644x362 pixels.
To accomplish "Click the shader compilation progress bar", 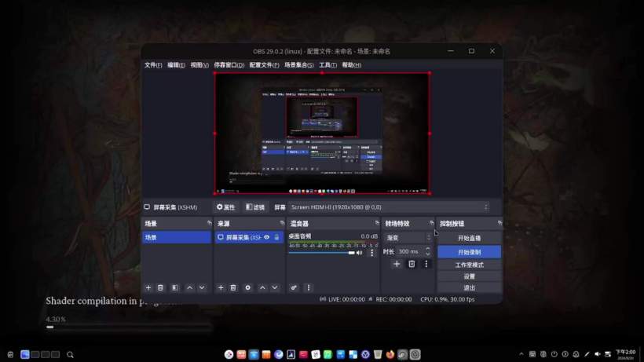I will 129,327.
